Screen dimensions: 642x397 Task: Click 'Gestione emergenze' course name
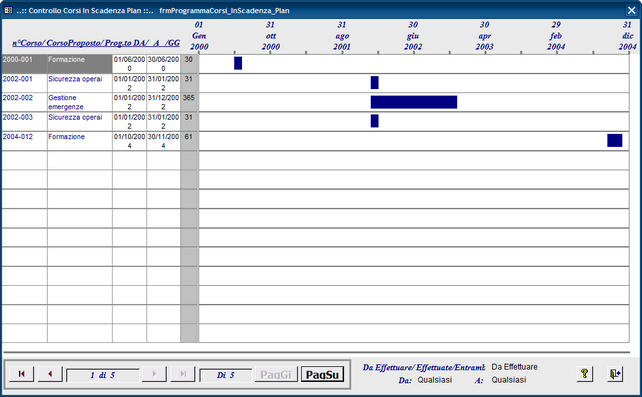pyautogui.click(x=66, y=102)
